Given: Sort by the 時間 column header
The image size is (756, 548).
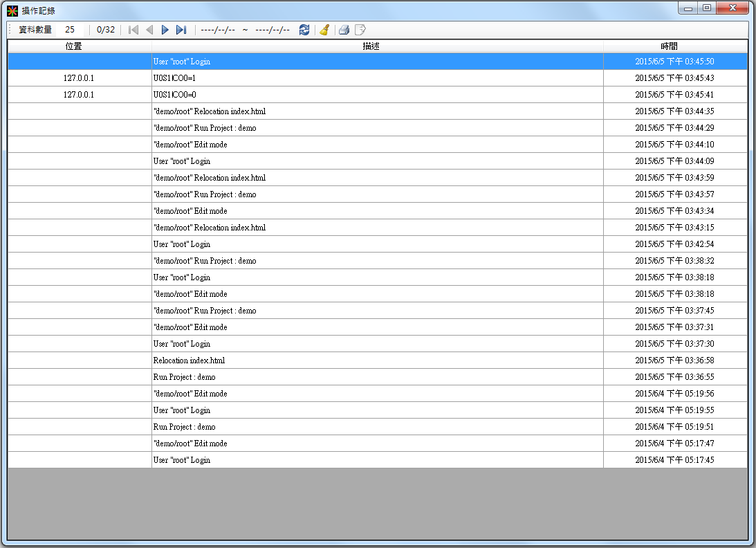Looking at the screenshot, I should tap(669, 46).
